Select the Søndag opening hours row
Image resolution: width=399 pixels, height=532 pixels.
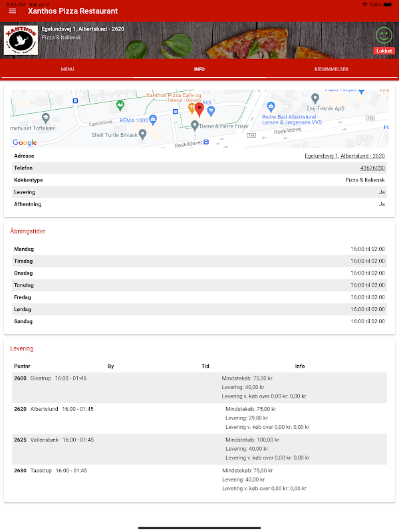(199, 321)
